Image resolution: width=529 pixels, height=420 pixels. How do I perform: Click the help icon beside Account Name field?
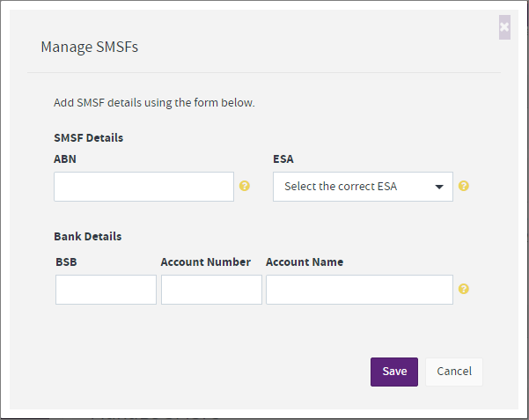464,289
